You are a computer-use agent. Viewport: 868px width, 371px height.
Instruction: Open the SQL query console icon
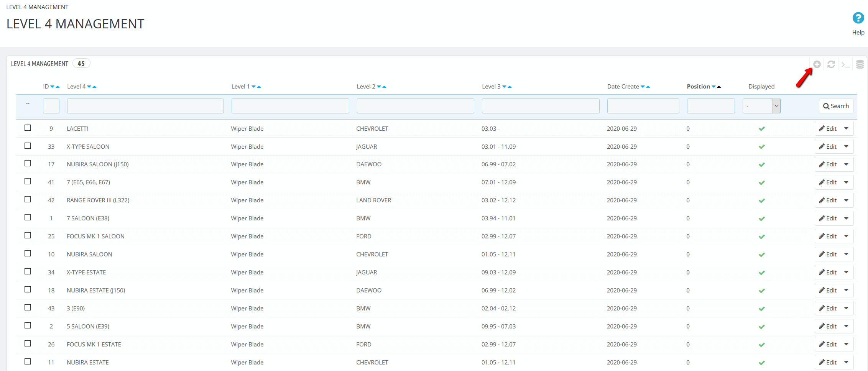click(845, 64)
